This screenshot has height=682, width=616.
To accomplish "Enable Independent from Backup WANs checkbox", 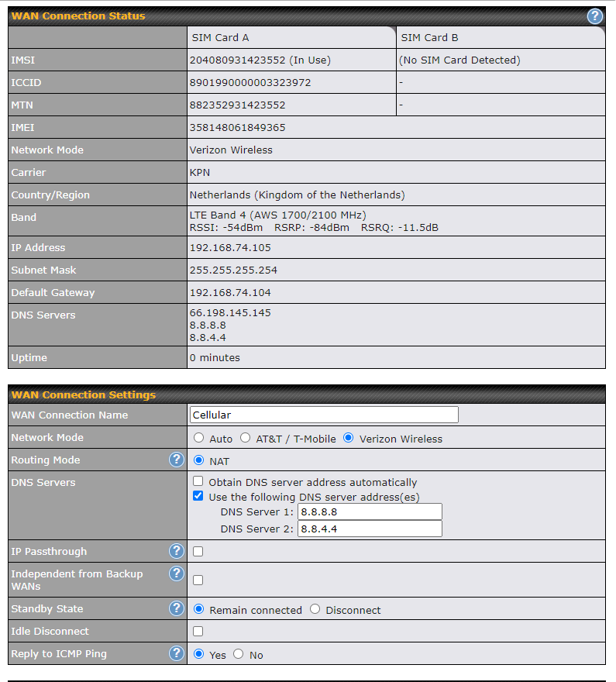I will pyautogui.click(x=198, y=580).
